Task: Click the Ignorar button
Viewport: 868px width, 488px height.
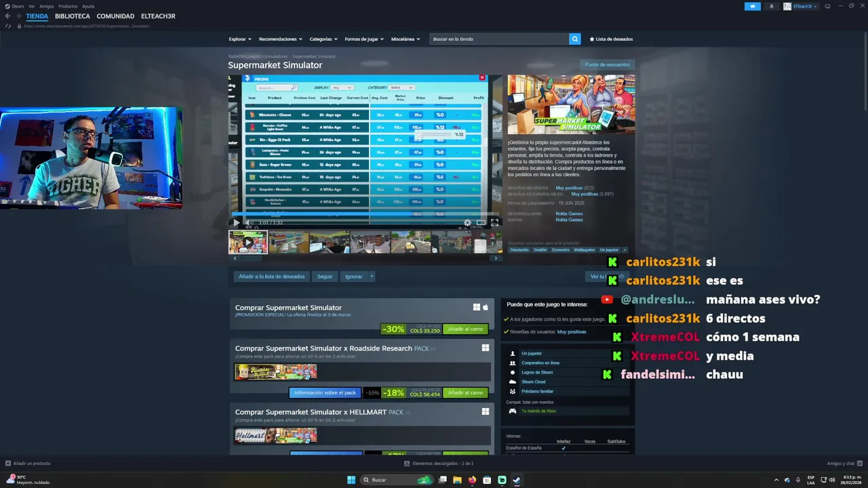Action: tap(353, 277)
